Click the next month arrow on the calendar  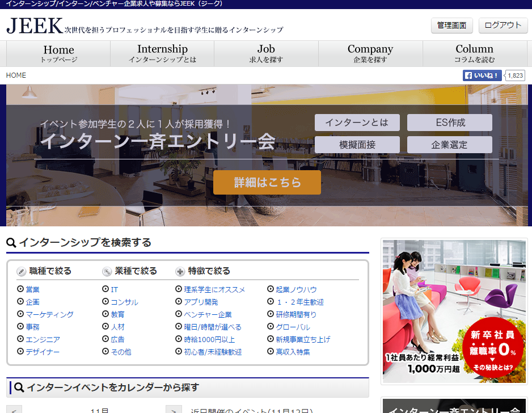(173, 410)
